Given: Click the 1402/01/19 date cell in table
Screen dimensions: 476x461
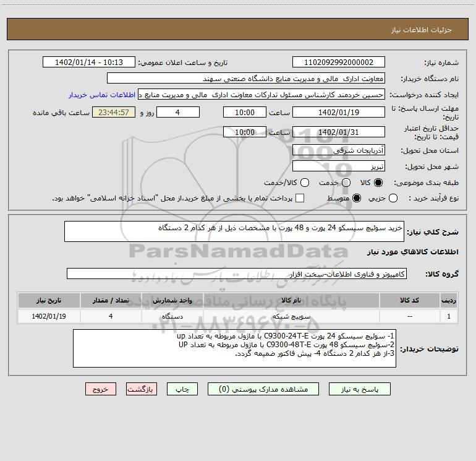Looking at the screenshot, I should point(49,316).
